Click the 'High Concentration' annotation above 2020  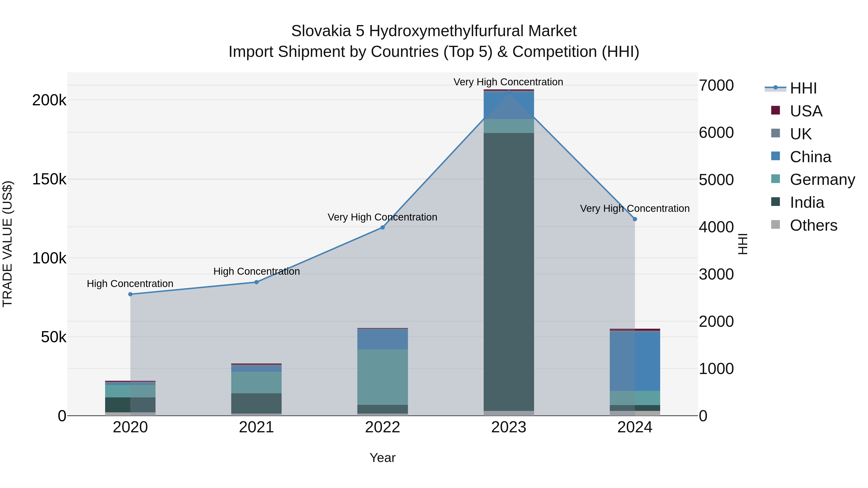(x=130, y=284)
